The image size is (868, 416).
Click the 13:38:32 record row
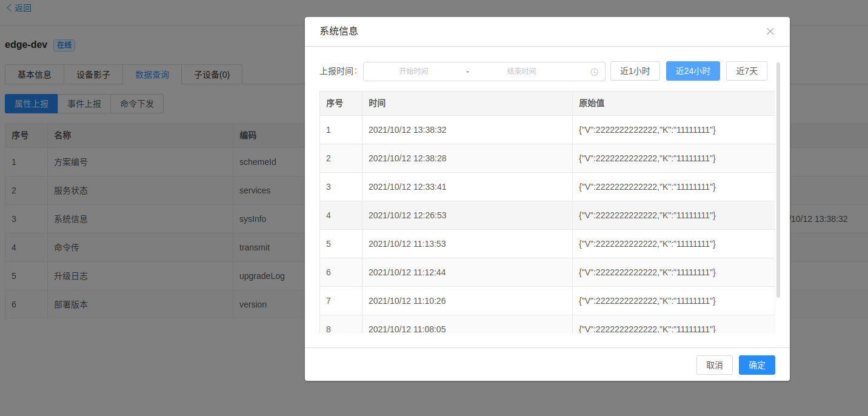[547, 130]
